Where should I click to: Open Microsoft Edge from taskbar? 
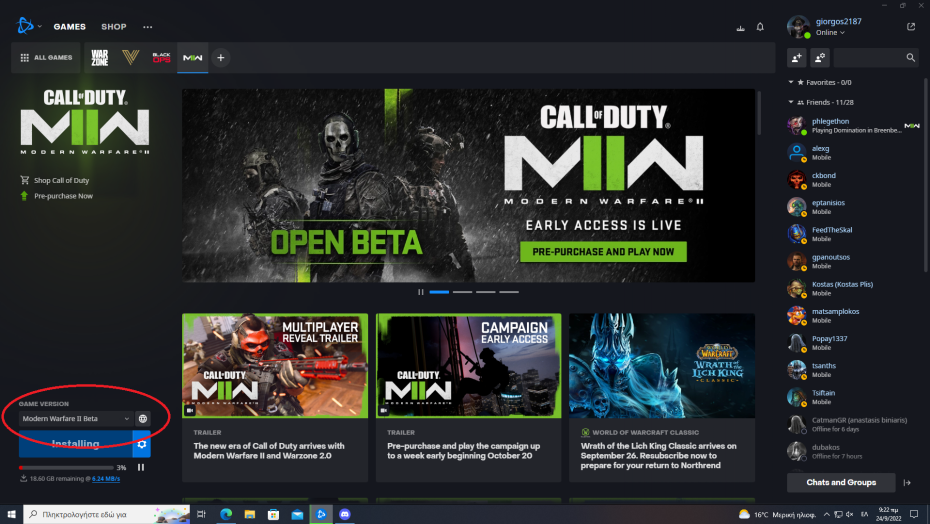click(x=226, y=515)
